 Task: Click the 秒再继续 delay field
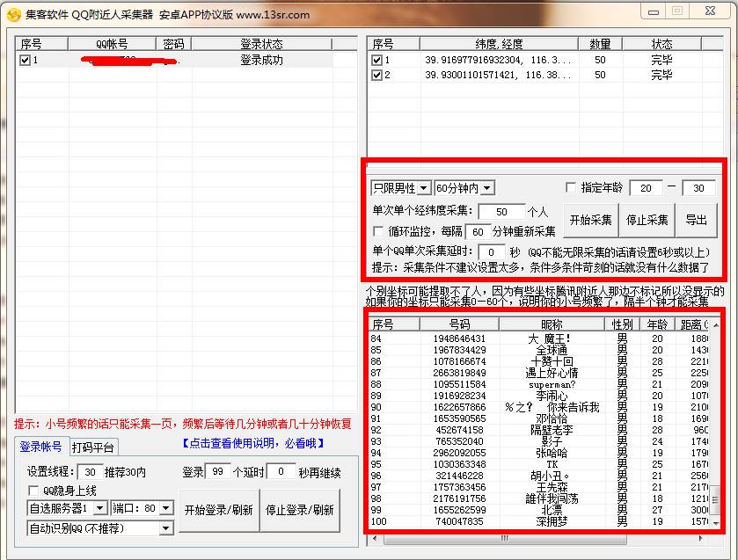point(281,471)
